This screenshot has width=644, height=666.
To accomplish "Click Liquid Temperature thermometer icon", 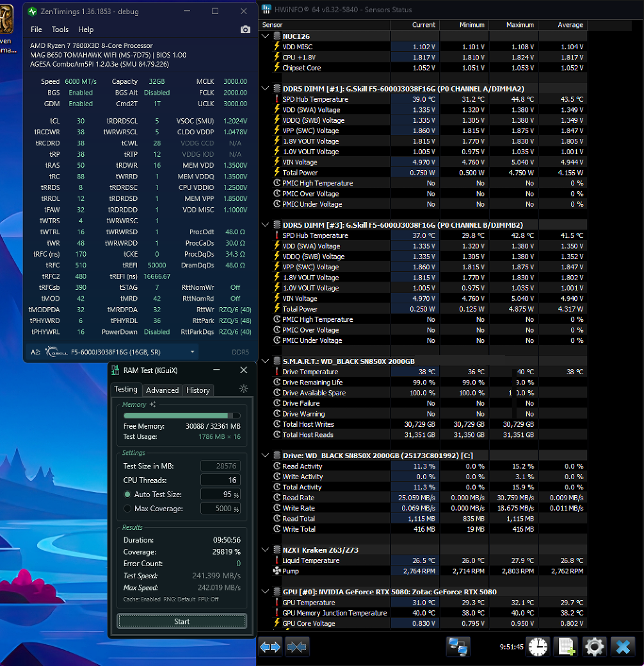I will (x=277, y=560).
